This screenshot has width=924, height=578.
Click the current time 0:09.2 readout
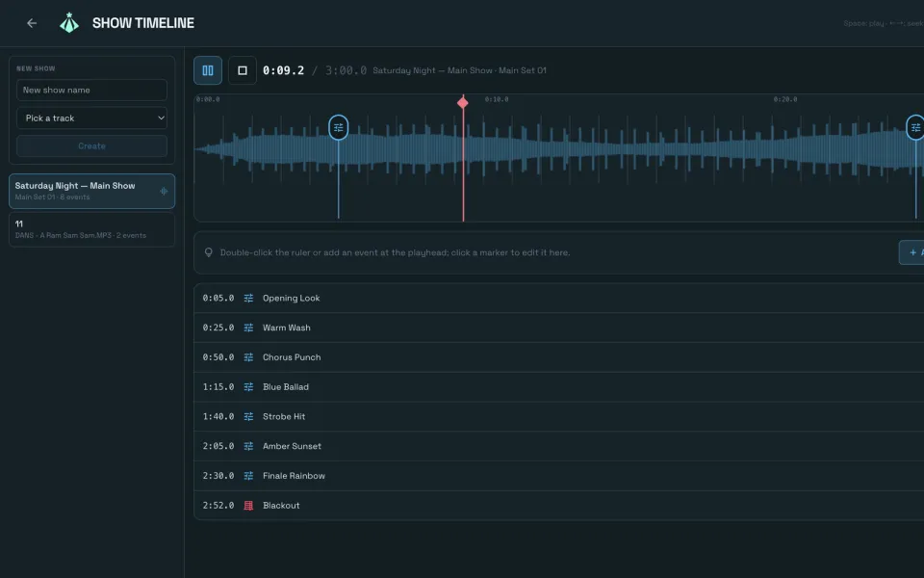(283, 70)
